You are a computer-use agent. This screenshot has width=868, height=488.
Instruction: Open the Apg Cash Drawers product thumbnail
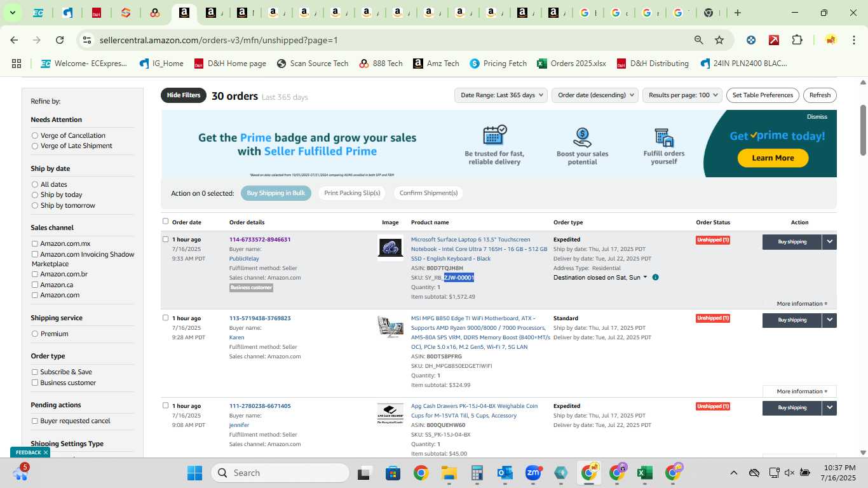(x=390, y=414)
